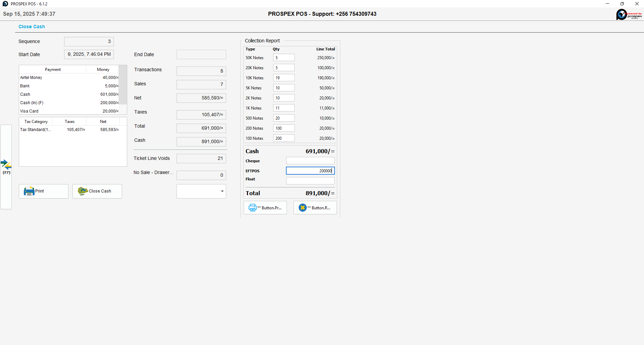Click the blue X reset icon button
The height and width of the screenshot is (345, 644).
tap(302, 208)
